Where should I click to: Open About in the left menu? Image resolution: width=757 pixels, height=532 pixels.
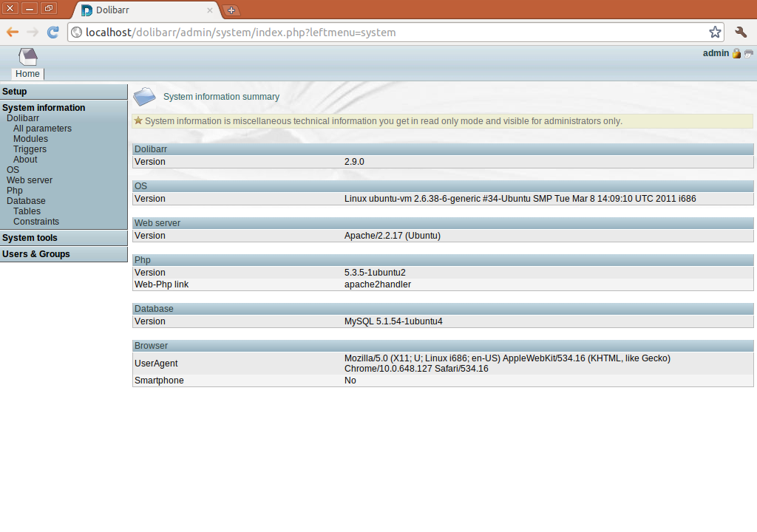pos(25,160)
